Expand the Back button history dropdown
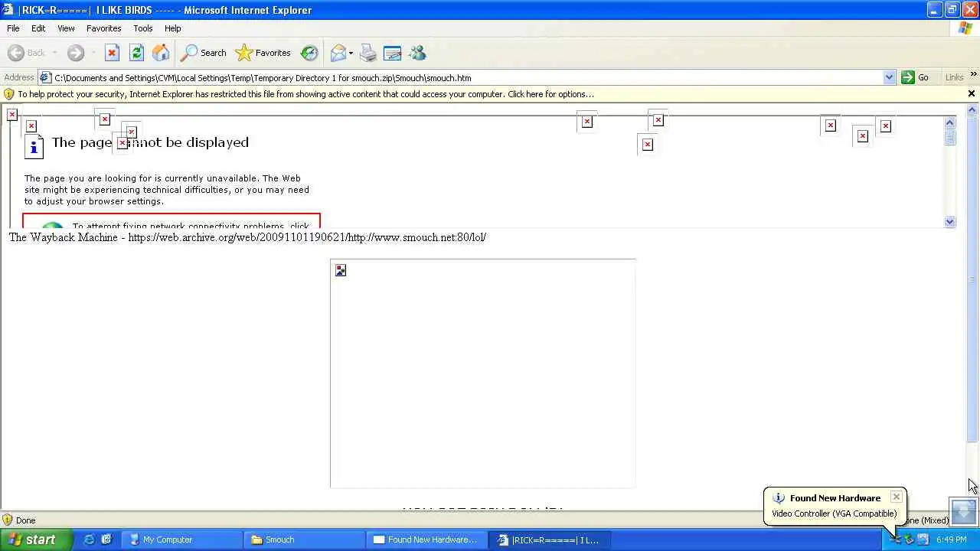Image resolution: width=980 pixels, height=551 pixels. [x=54, y=53]
